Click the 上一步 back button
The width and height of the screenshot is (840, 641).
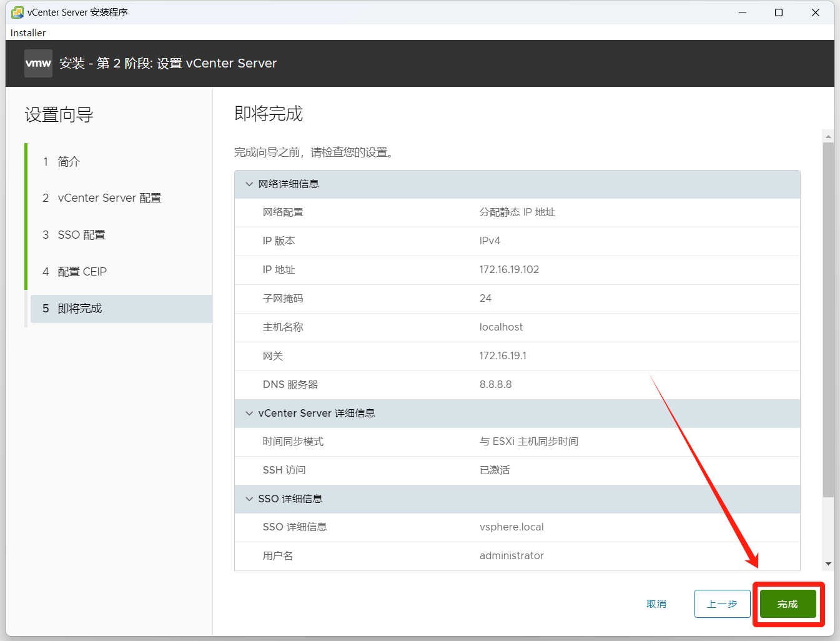[x=722, y=604]
